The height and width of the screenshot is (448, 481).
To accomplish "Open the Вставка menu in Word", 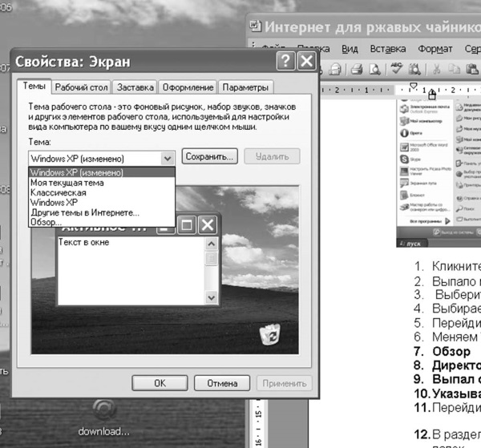I will 388,49.
